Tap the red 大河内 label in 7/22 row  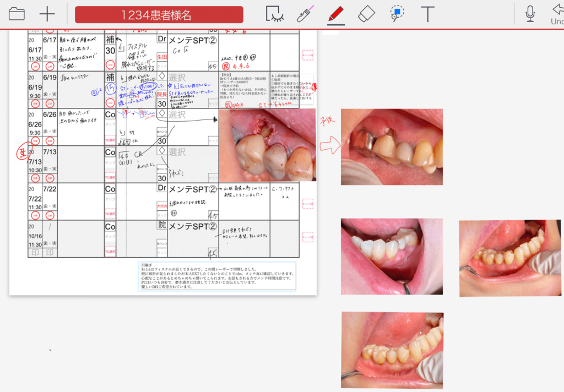pyautogui.click(x=162, y=206)
